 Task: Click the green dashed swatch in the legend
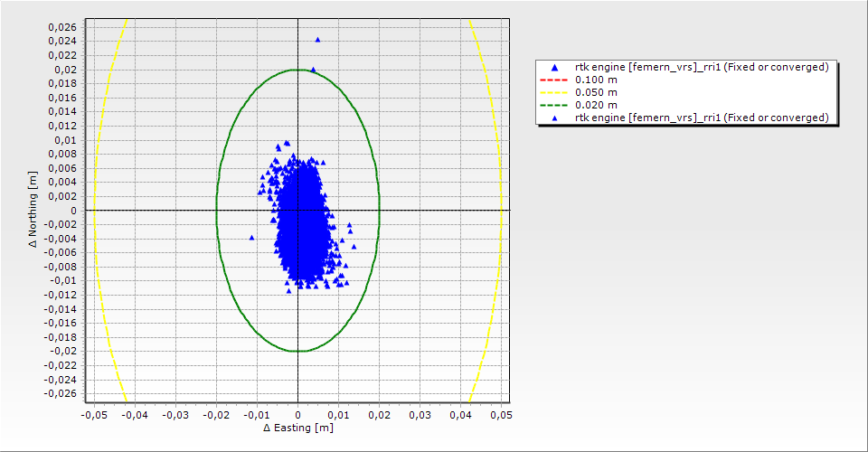(x=555, y=105)
